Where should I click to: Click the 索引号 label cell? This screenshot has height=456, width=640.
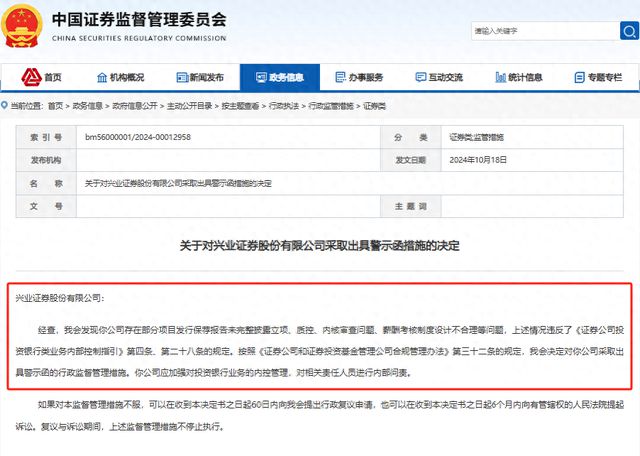click(46, 137)
